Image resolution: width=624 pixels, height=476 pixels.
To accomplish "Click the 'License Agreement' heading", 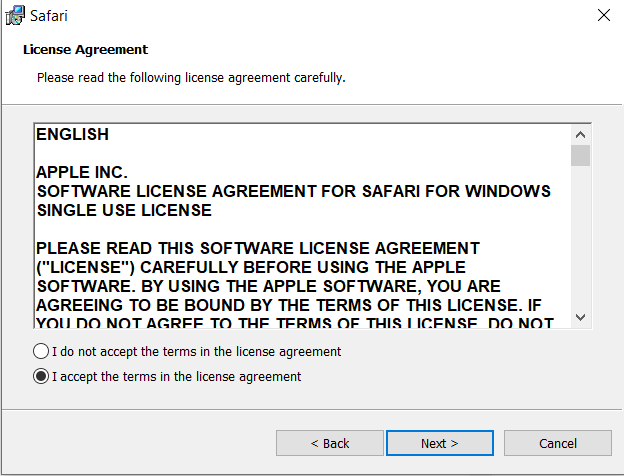I will pos(85,50).
